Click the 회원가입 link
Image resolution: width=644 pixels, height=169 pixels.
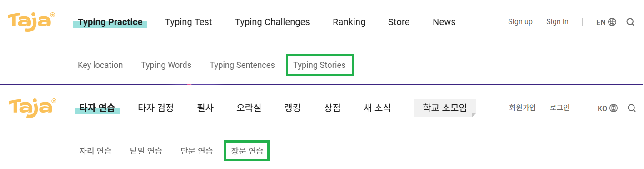coord(522,108)
